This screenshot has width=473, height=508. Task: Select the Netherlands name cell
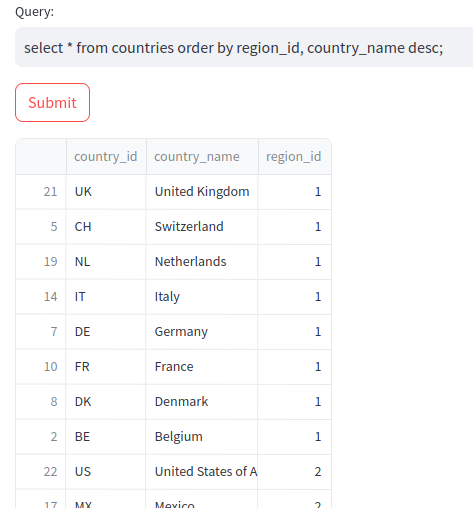(202, 262)
